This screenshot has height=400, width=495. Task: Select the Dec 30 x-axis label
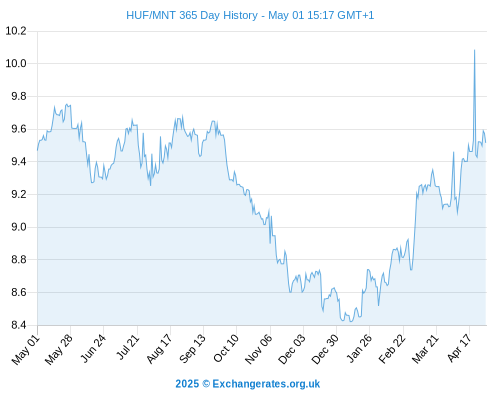[x=325, y=349]
